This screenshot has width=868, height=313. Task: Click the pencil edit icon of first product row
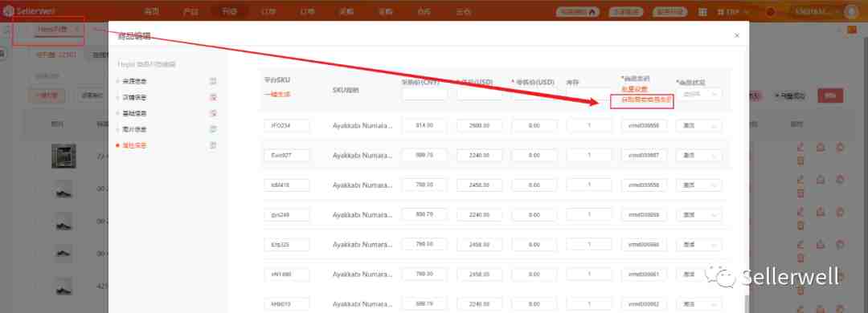(x=800, y=148)
